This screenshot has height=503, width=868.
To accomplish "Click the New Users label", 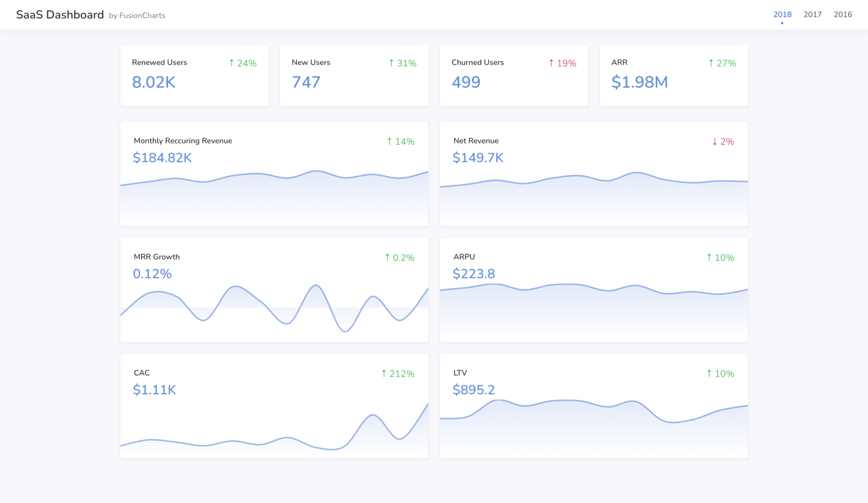I will click(x=311, y=62).
